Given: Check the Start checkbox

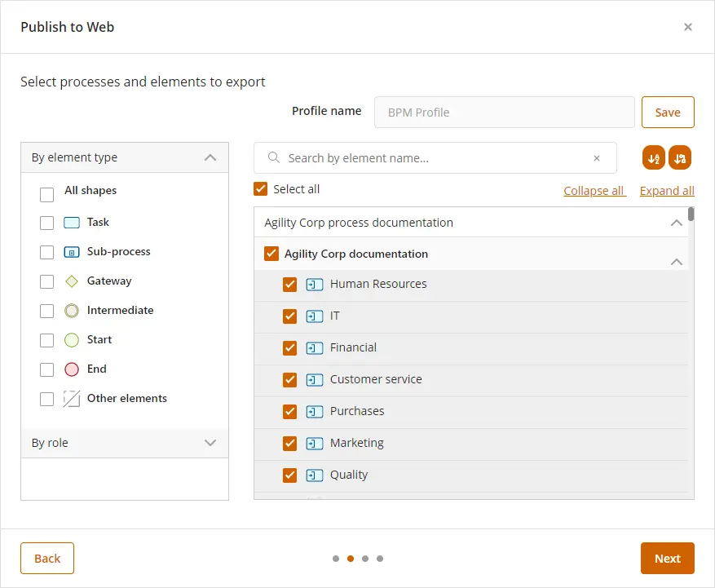Looking at the screenshot, I should [x=46, y=340].
